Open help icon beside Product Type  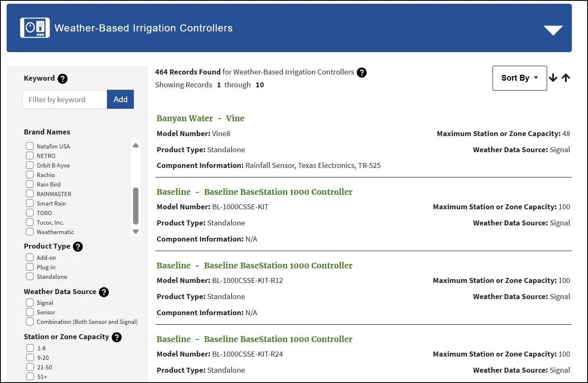point(78,247)
